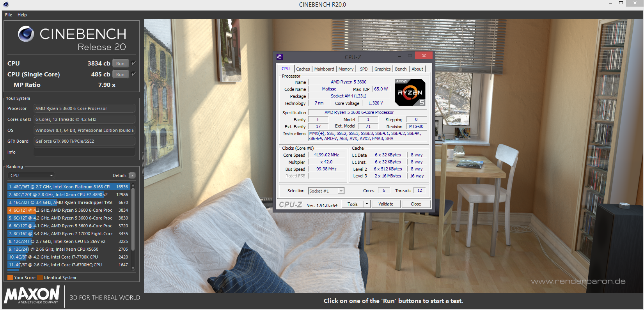This screenshot has height=310, width=644.
Task: Switch to the Memory tab
Action: click(346, 69)
